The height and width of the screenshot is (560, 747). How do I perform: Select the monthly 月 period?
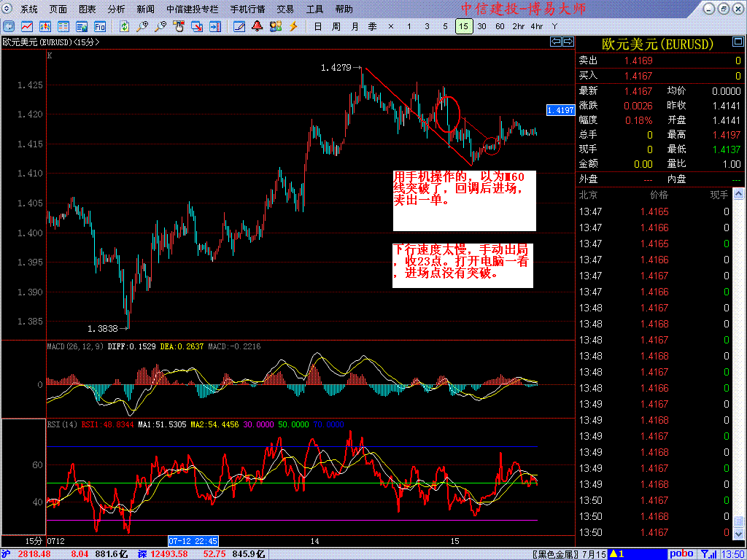pos(355,26)
